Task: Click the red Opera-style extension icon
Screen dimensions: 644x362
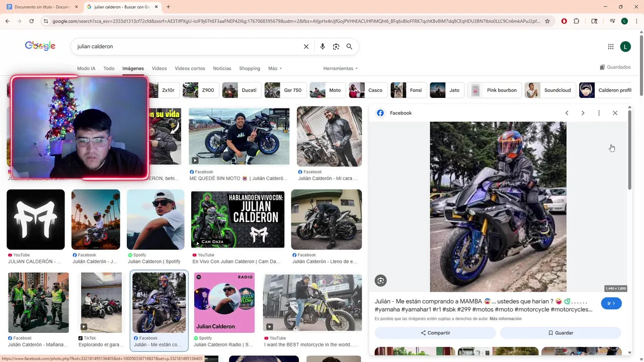Action: pos(564,21)
